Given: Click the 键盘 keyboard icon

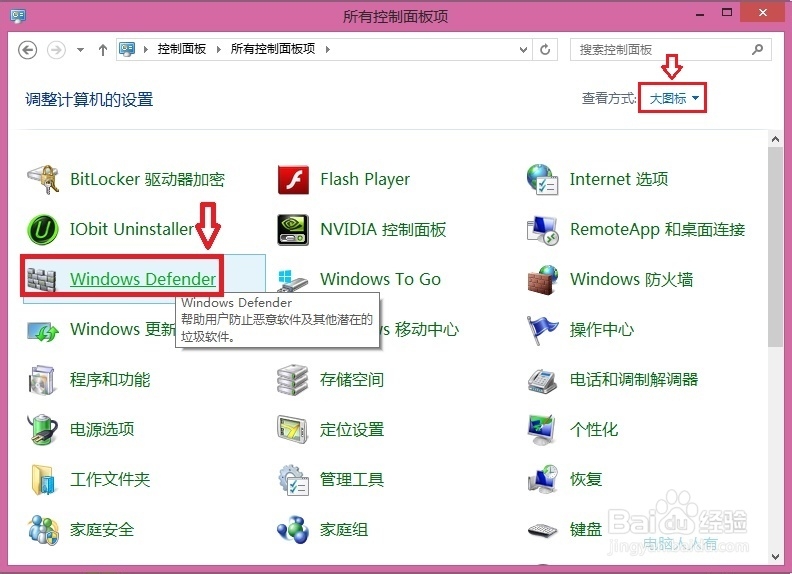Looking at the screenshot, I should [x=542, y=530].
